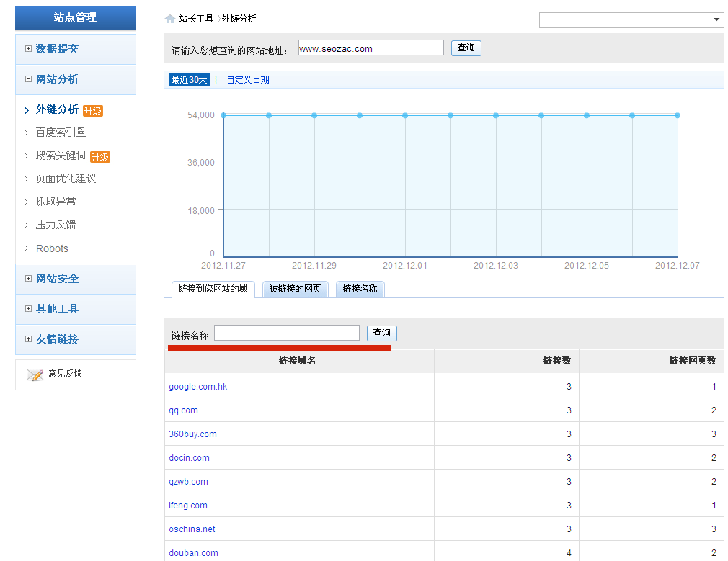Switch to the 被链接的网页 tab
Viewport: 728px width, 561px height.
pyautogui.click(x=295, y=289)
